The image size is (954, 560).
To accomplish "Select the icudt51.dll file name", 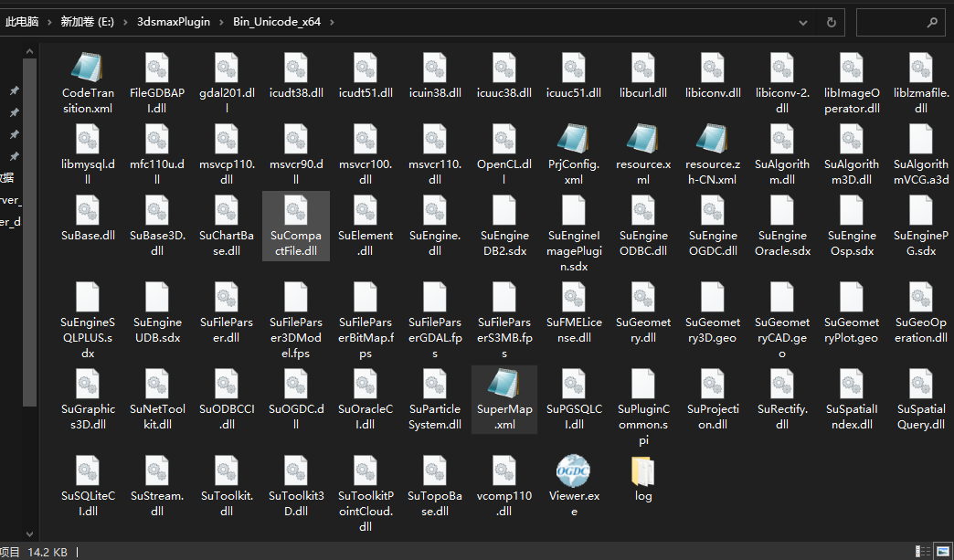I will tap(365, 93).
